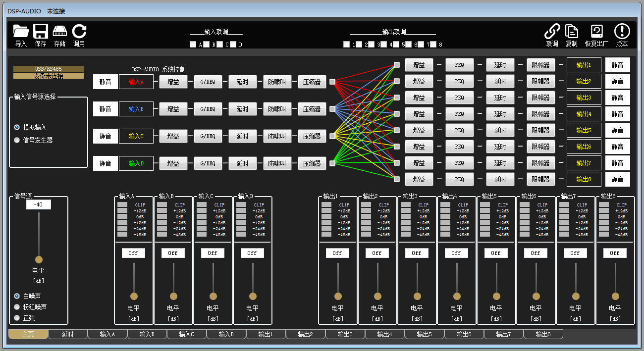Click the Recall circular arrow icon
This screenshot has width=644, height=351.
click(79, 32)
